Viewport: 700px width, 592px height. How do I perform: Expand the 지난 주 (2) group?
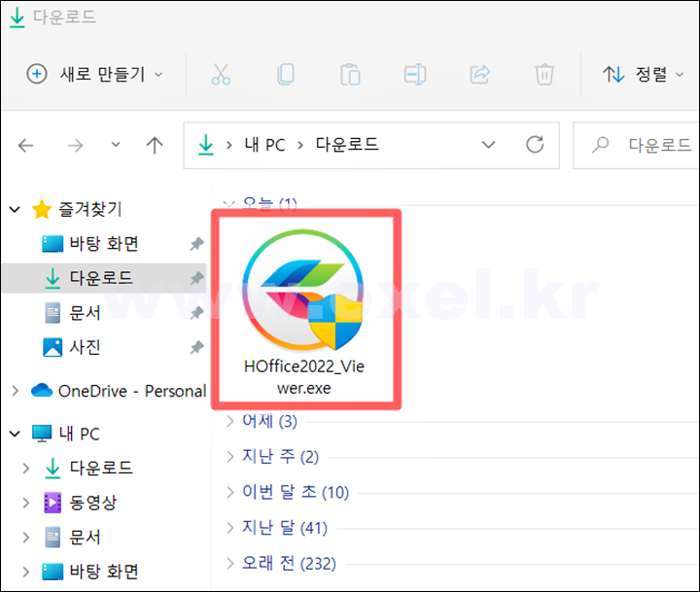229,456
